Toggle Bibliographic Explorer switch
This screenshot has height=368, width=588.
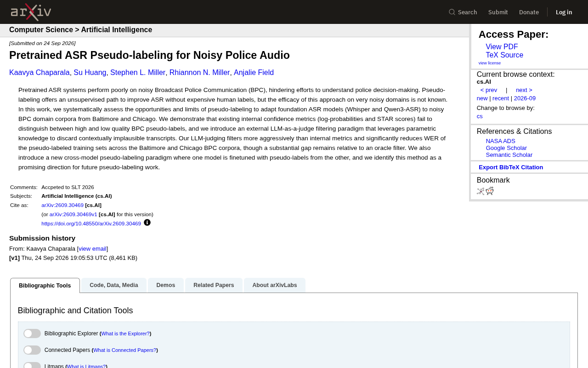[x=32, y=333]
